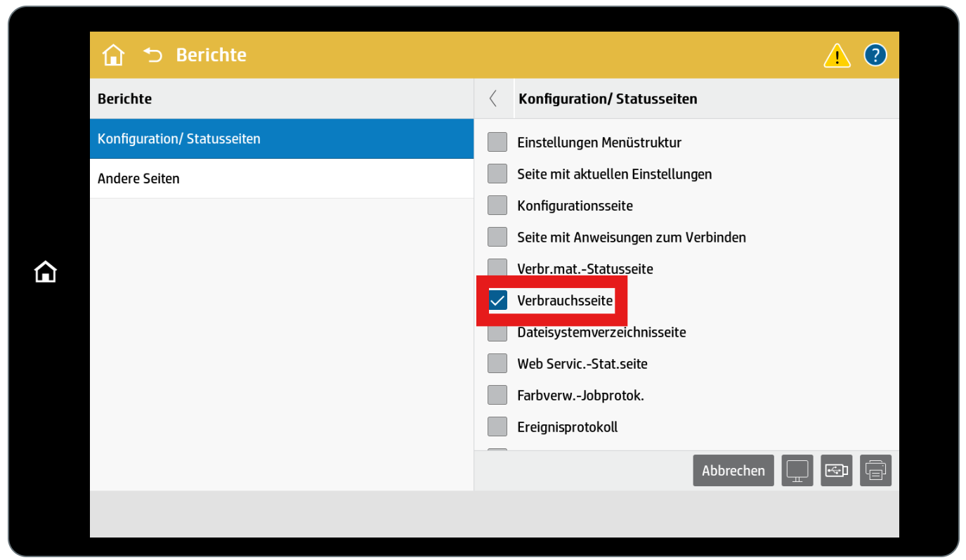Uncheck the Verbrauchsseite checkbox
This screenshot has width=966, height=560.
point(498,300)
